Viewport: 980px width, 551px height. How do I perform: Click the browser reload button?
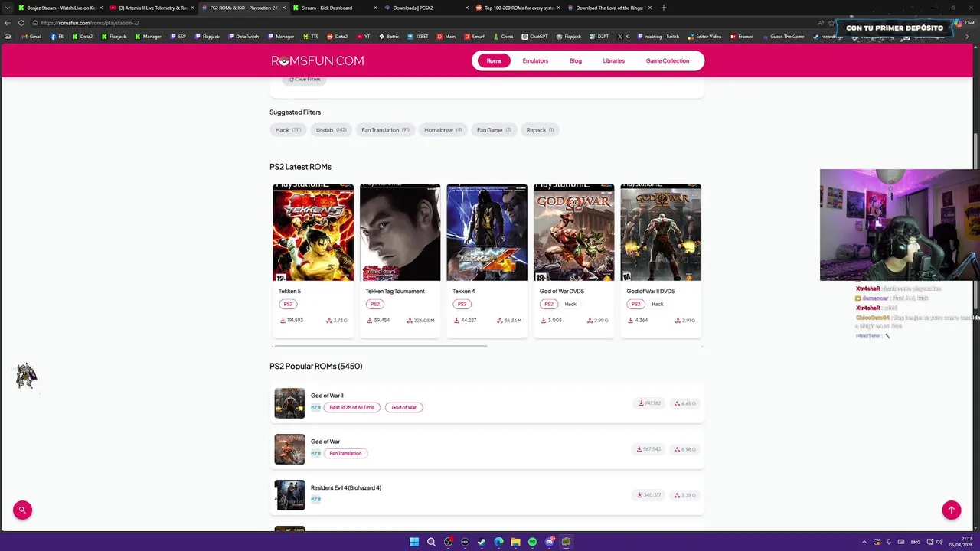click(x=21, y=23)
